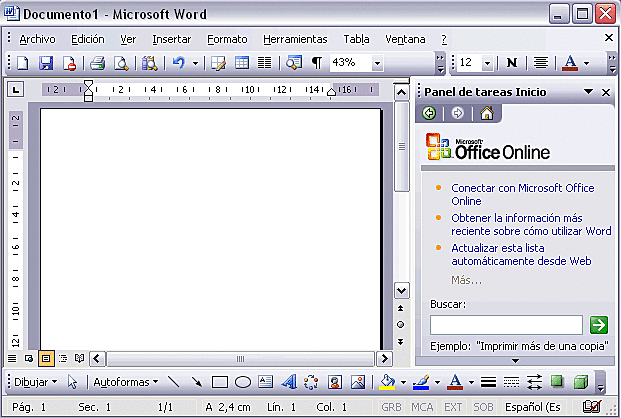Open the Herramientas menu

tap(295, 39)
